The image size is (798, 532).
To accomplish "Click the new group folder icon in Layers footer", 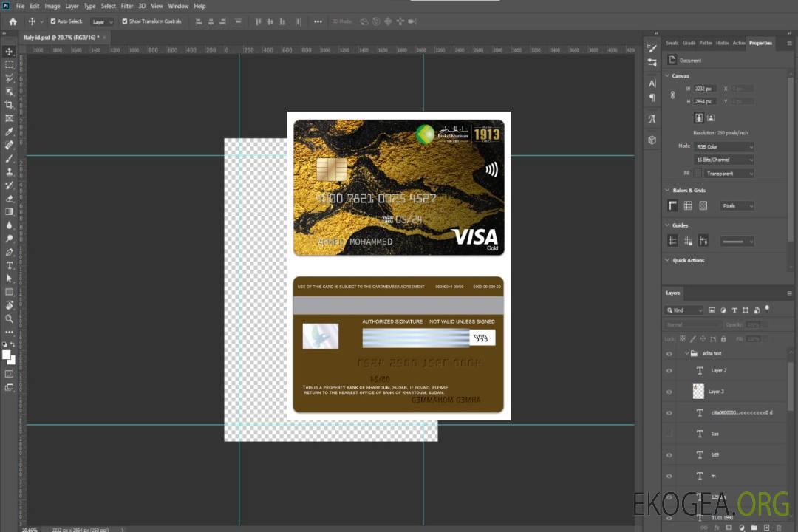I will tap(754, 528).
